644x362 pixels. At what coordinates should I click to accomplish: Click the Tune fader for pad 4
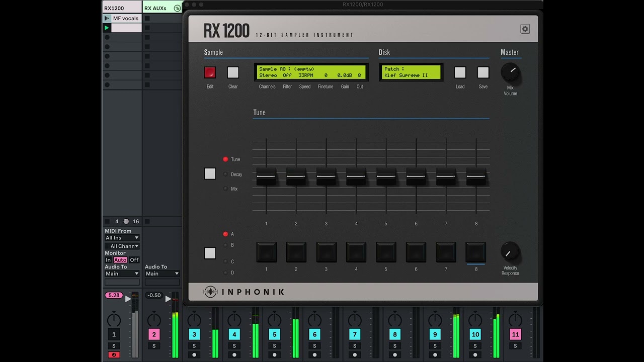pos(356,176)
